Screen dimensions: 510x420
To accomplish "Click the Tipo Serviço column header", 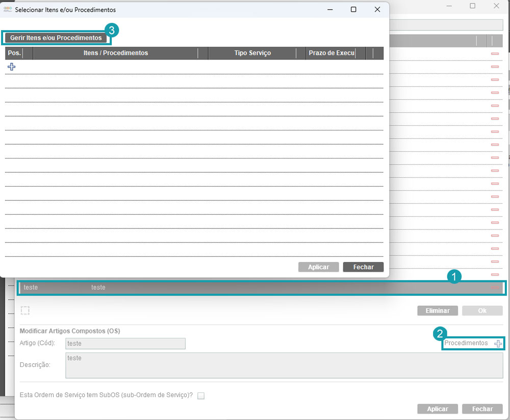I will tap(252, 53).
